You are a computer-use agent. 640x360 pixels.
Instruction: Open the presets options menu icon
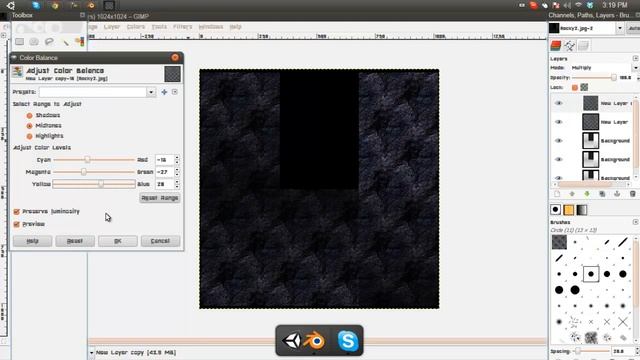[175, 92]
